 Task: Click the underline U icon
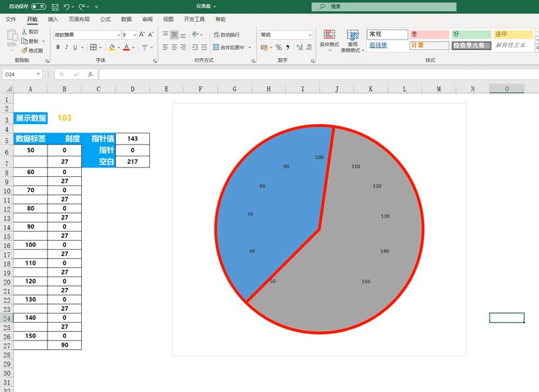[x=74, y=47]
